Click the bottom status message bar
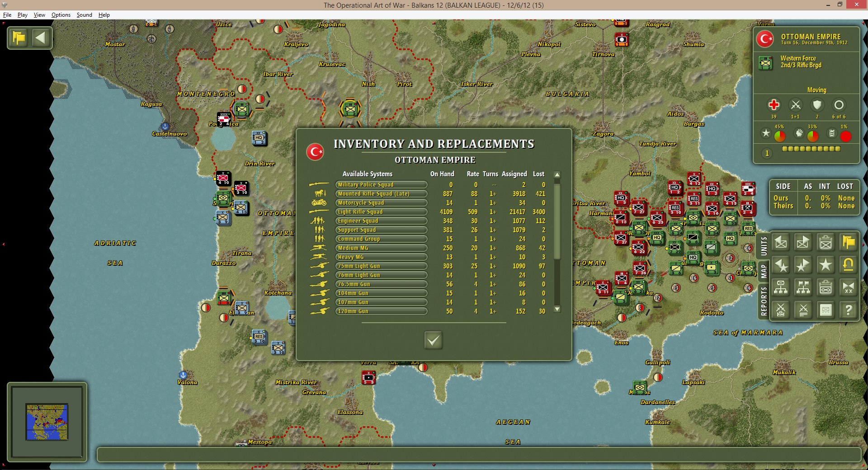 (x=479, y=455)
